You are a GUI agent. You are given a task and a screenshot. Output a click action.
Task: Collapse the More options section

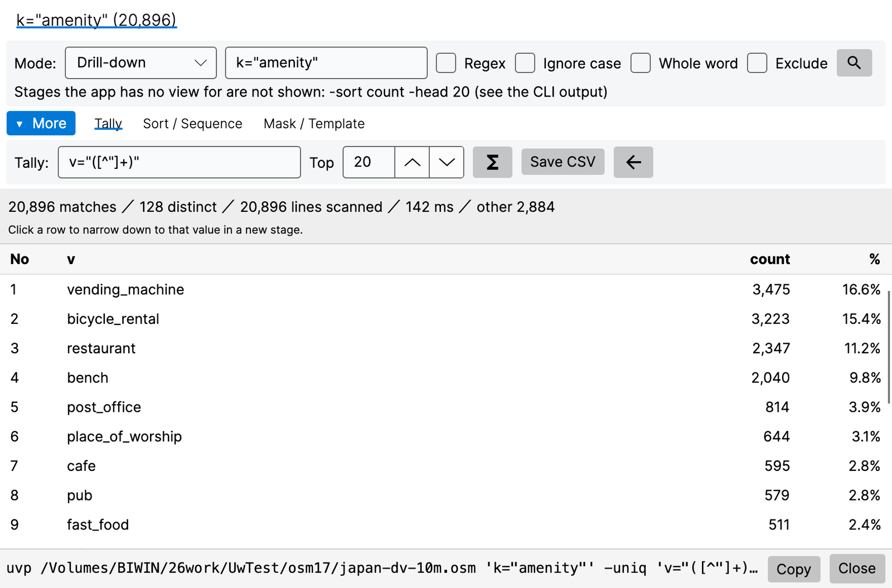(41, 123)
